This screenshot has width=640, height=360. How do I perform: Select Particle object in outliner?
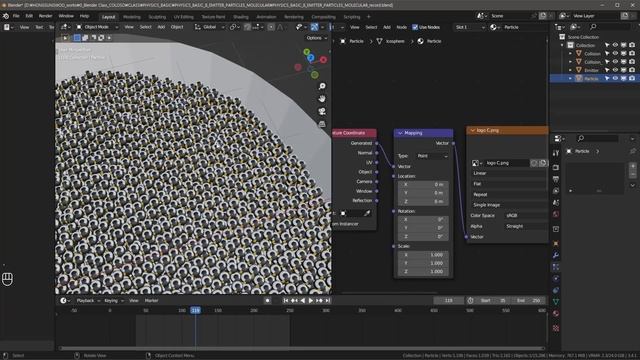[x=591, y=78]
